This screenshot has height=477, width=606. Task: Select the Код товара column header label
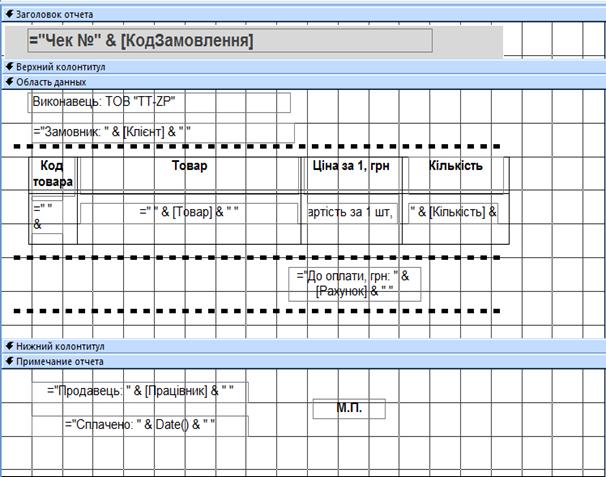[53, 174]
